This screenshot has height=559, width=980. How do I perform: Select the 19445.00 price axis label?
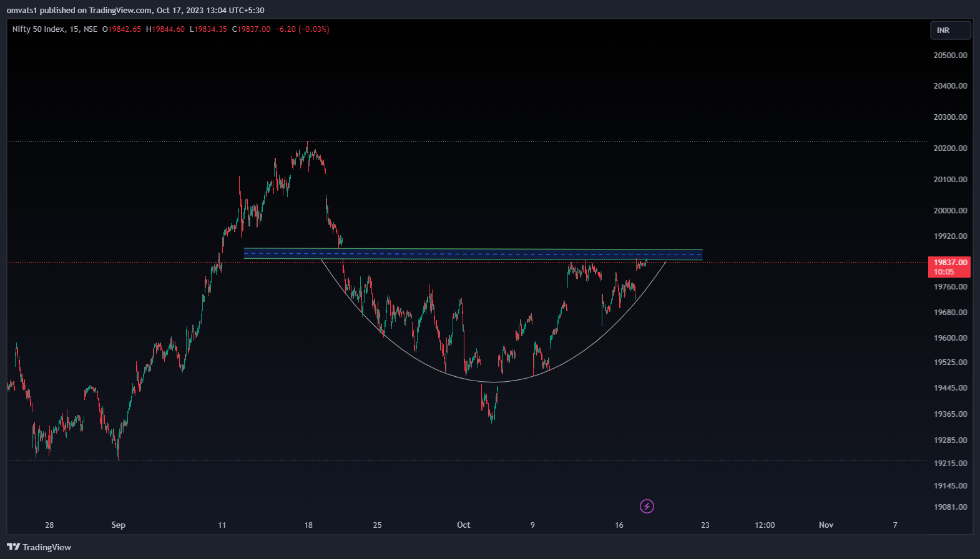click(950, 387)
